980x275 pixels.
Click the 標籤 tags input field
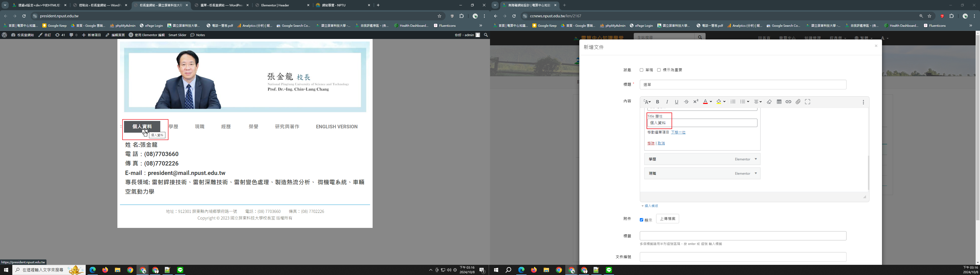coord(743,236)
